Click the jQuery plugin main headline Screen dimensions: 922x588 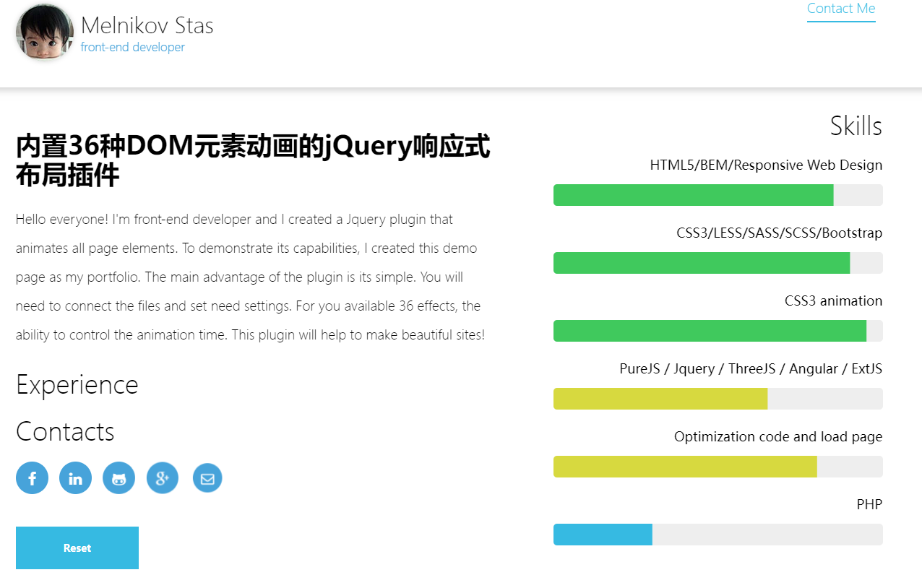point(253,160)
